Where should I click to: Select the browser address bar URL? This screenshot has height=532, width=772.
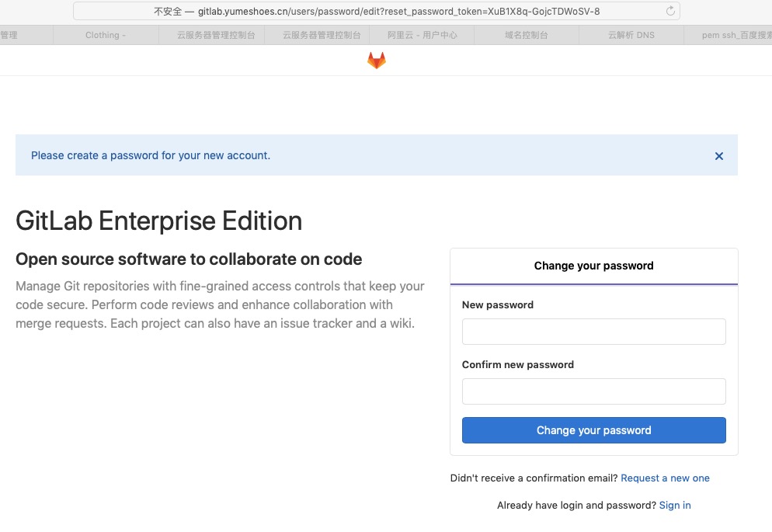[x=377, y=12]
